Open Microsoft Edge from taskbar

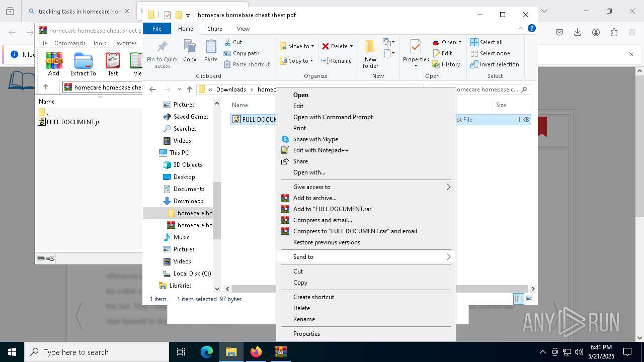[207, 352]
